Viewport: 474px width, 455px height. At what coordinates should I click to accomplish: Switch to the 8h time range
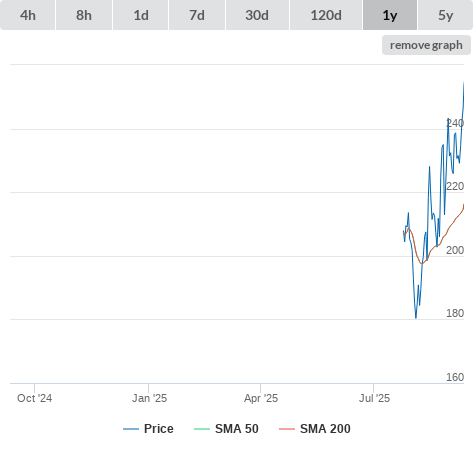[84, 15]
